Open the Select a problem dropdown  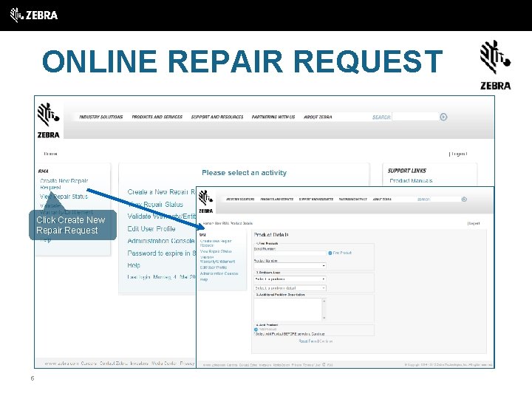tap(290, 279)
